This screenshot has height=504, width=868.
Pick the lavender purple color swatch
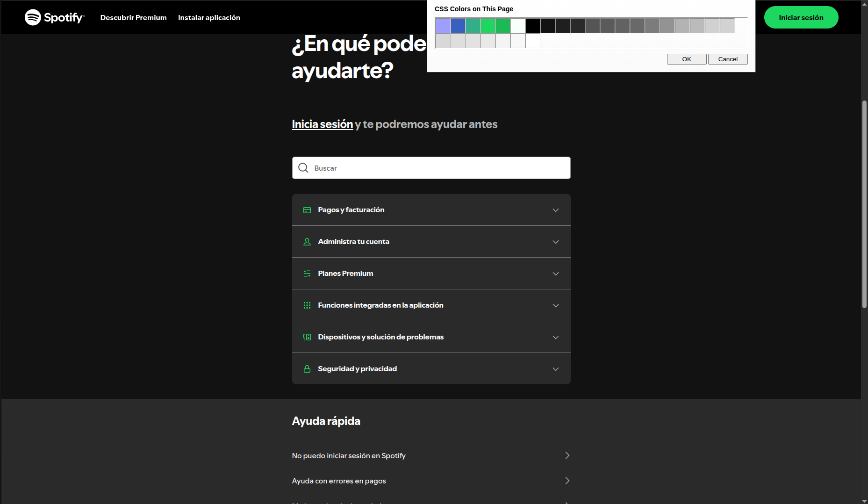[443, 26]
